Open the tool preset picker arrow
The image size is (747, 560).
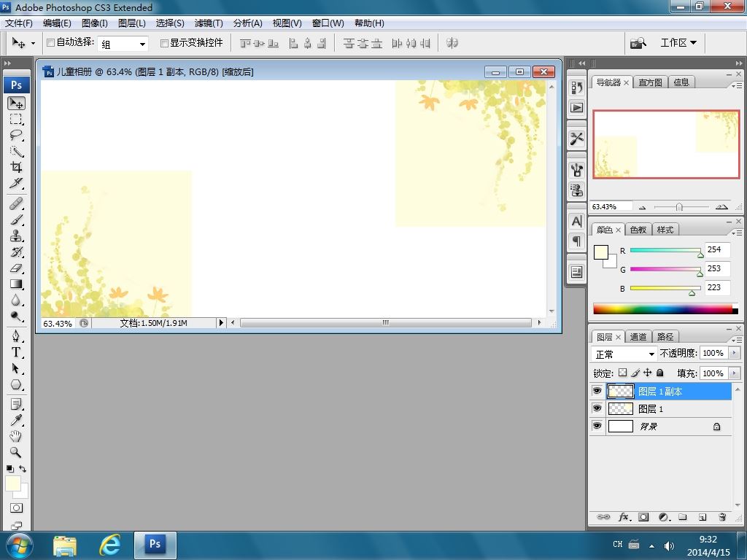click(x=33, y=43)
